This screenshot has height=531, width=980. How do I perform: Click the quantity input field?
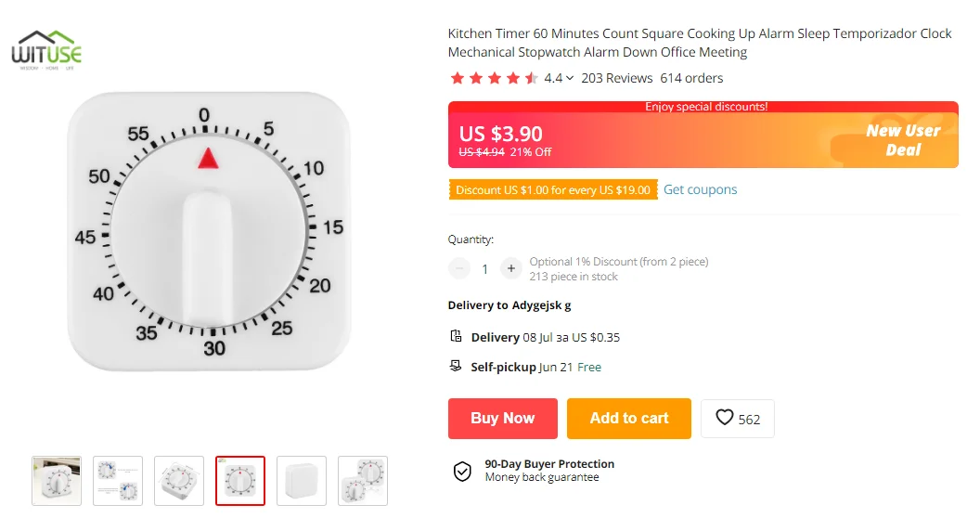click(484, 269)
